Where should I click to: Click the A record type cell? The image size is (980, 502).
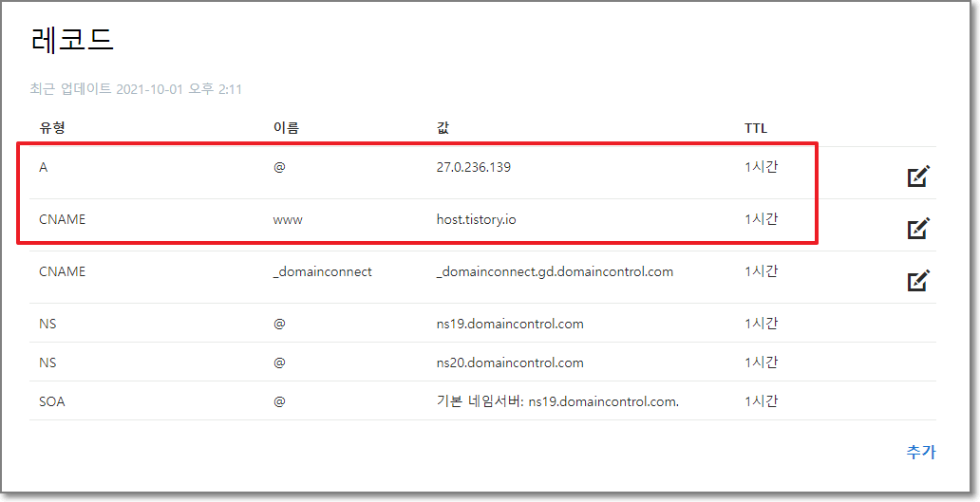point(43,167)
